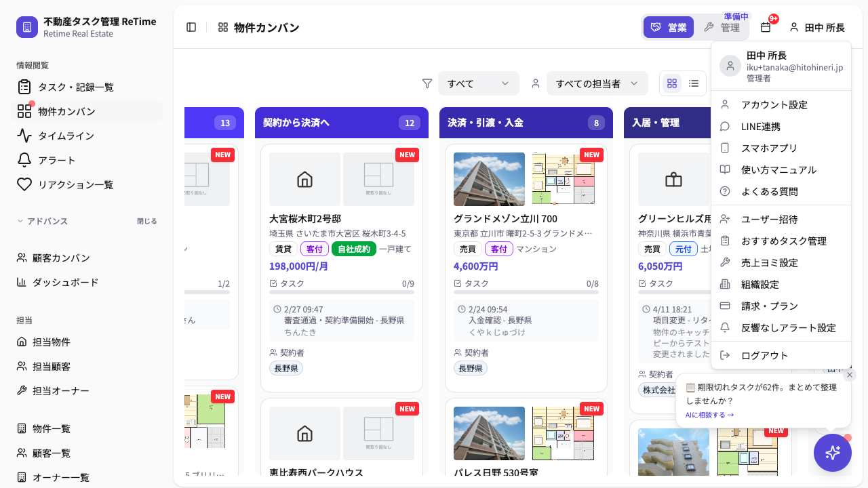Open the calendar icon with 9+ badge

(766, 27)
